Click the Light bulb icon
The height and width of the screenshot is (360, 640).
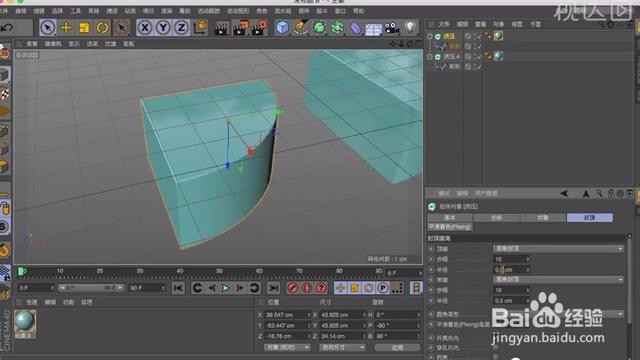pos(410,27)
